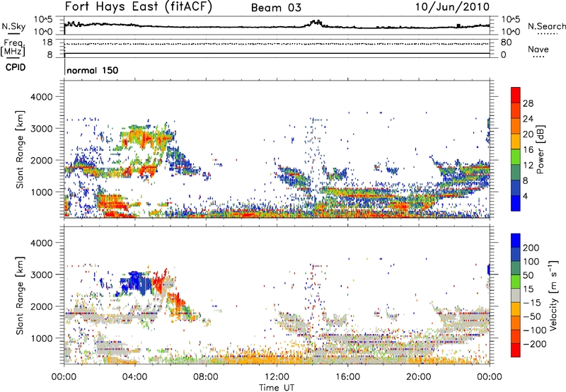Click the frequency axis value 18
566x392 pixels.
point(47,42)
